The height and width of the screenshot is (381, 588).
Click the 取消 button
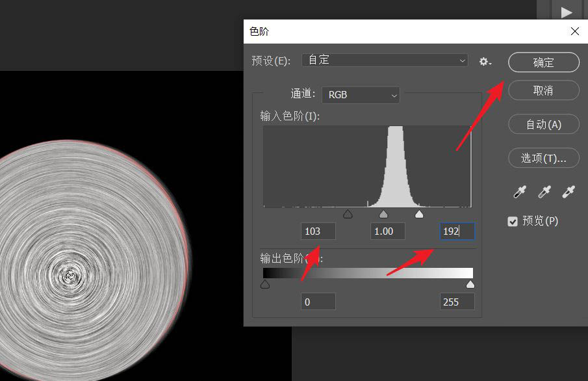coord(544,90)
